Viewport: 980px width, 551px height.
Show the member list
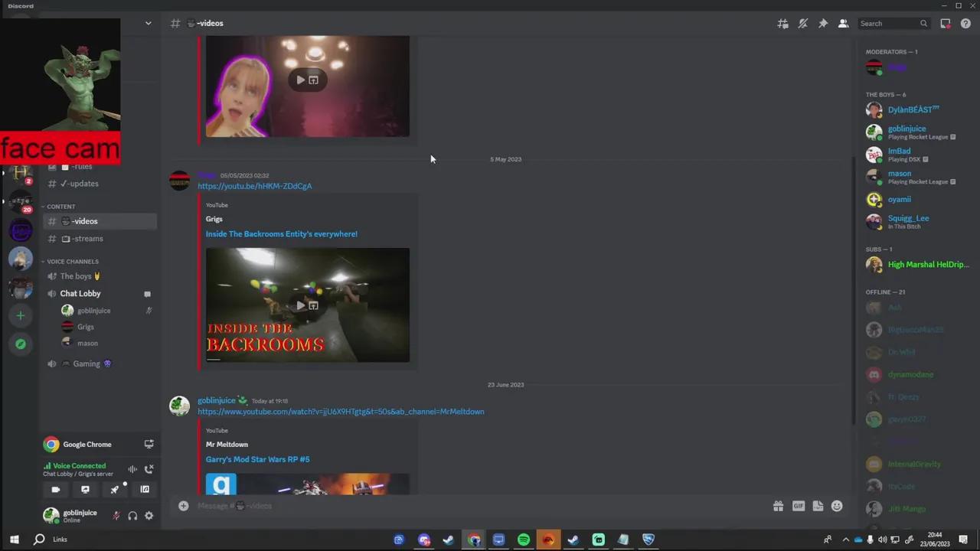point(843,23)
